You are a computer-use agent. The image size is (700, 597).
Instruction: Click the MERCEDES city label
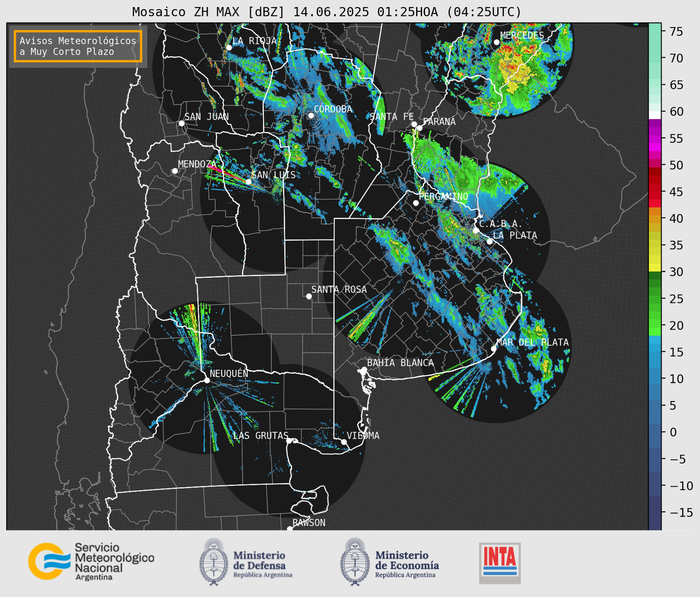pyautogui.click(x=522, y=36)
